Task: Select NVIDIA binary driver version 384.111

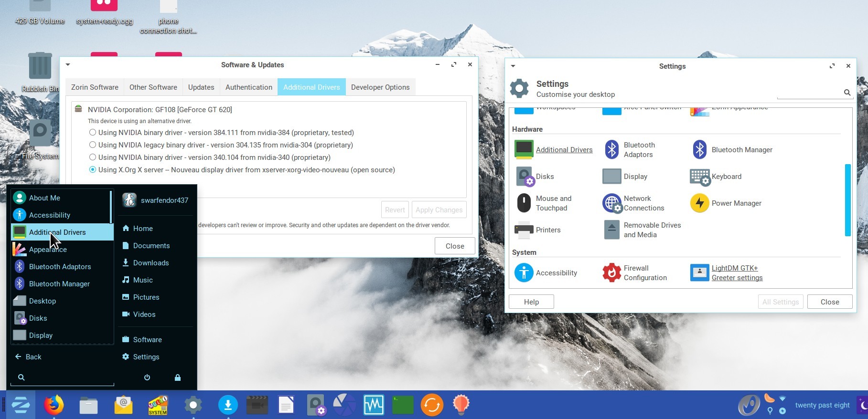Action: pyautogui.click(x=93, y=133)
